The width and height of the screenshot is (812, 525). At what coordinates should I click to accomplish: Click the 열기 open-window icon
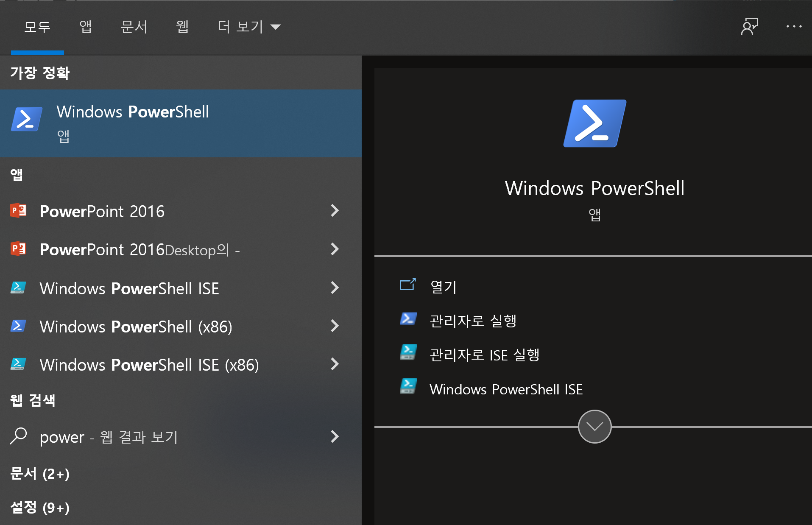[407, 285]
